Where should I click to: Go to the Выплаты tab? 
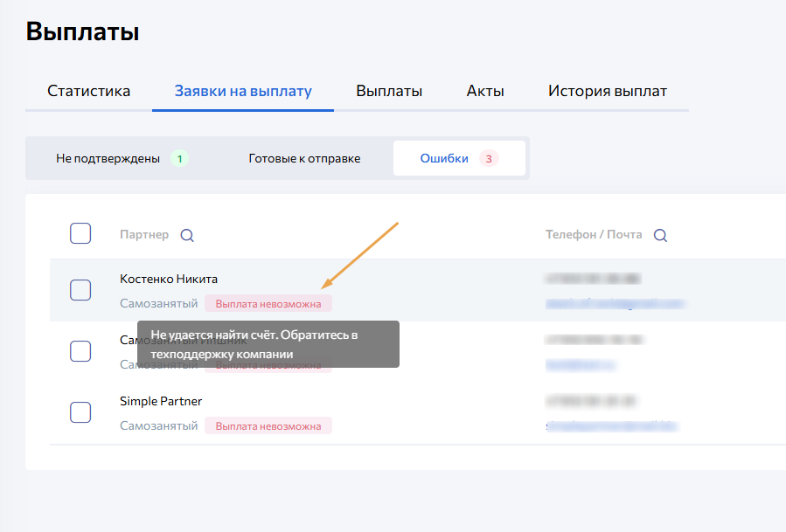(x=389, y=91)
